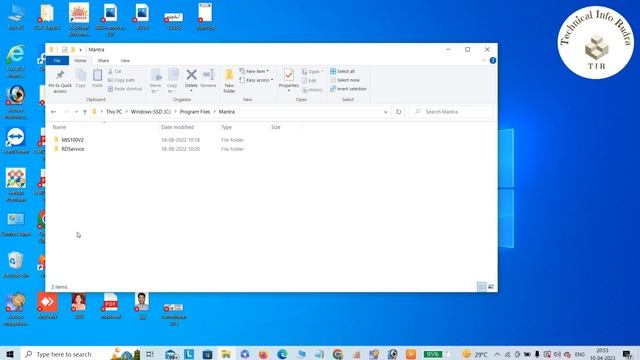Click History in the Open group
Screen dimensions: 640x360
coord(313,90)
